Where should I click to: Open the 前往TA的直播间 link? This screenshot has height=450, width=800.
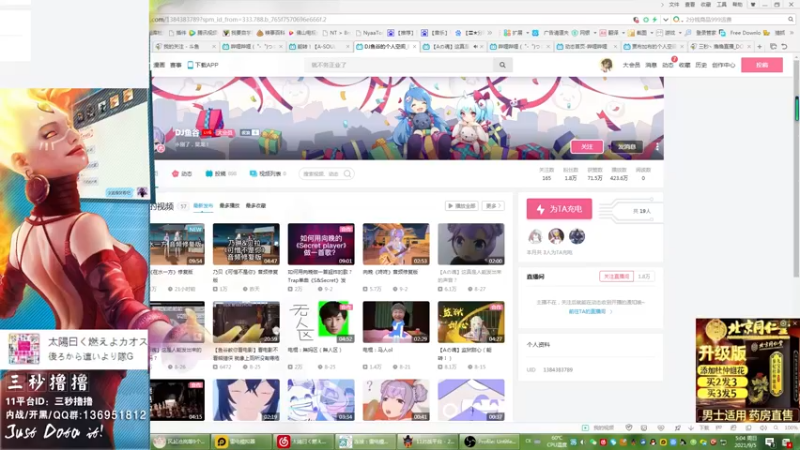coord(590,311)
